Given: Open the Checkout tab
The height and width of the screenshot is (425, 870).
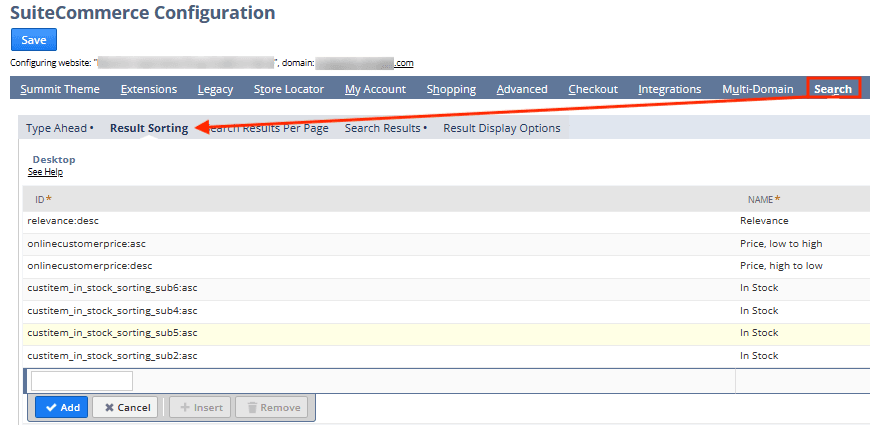Looking at the screenshot, I should pyautogui.click(x=593, y=89).
